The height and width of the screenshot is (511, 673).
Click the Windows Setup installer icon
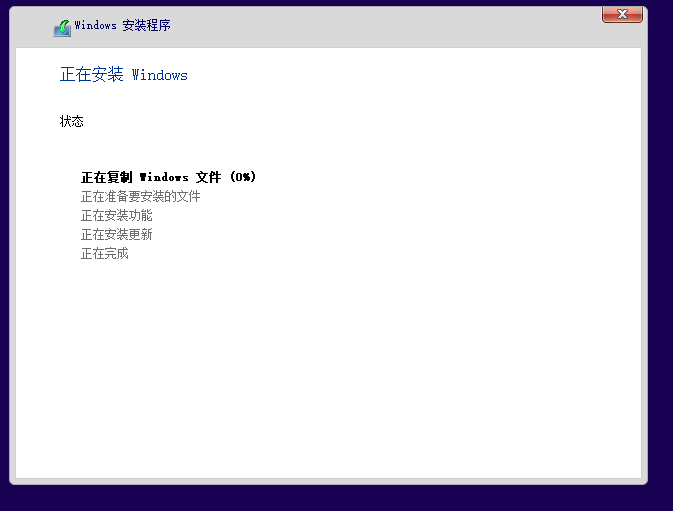click(62, 28)
